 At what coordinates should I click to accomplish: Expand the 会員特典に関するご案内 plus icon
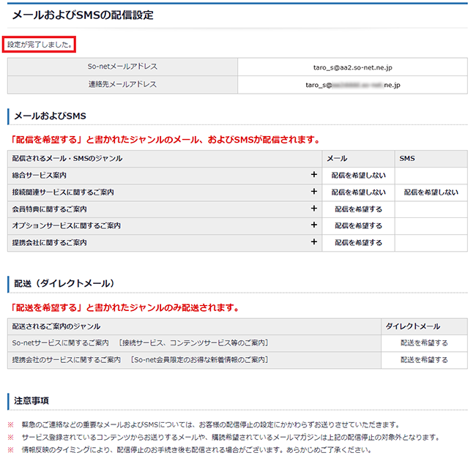click(313, 209)
